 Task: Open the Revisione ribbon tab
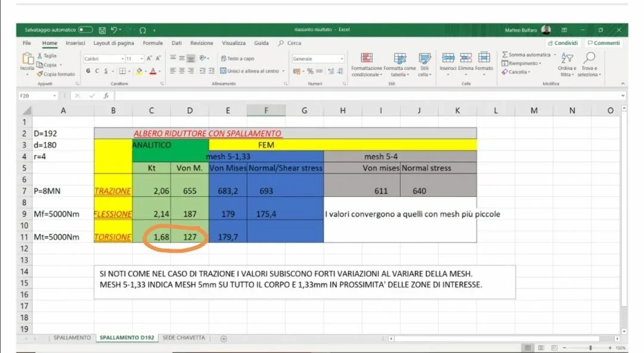[202, 43]
